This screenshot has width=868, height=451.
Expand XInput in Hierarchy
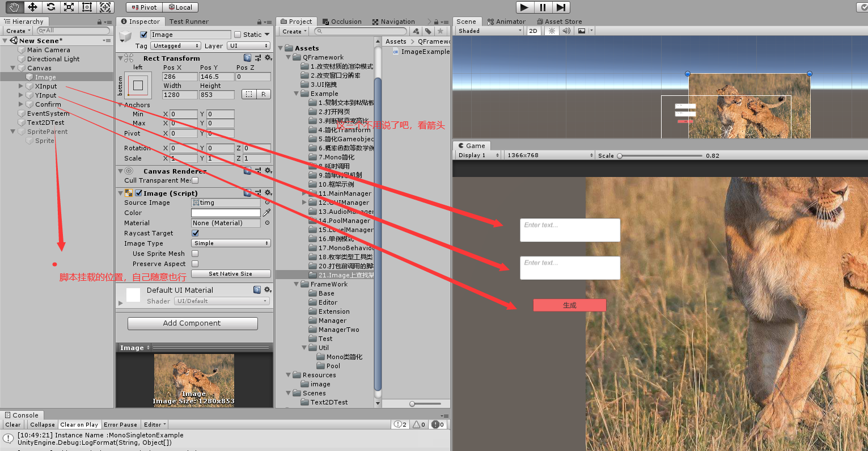point(21,86)
